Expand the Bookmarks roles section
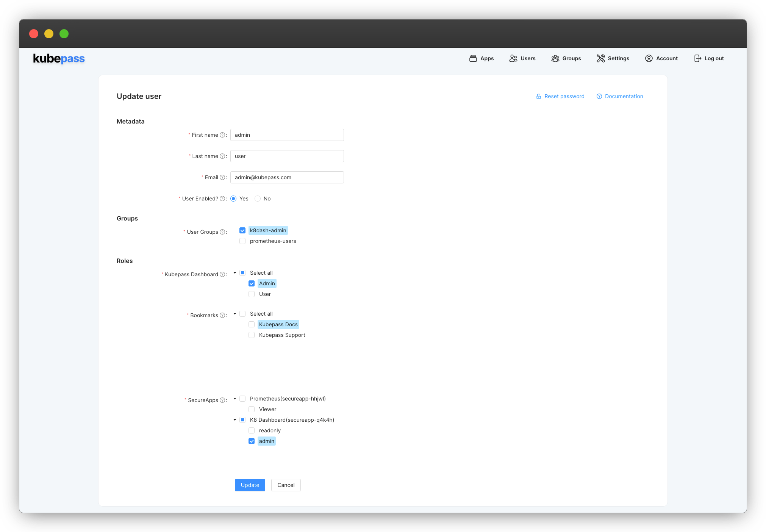 [235, 314]
